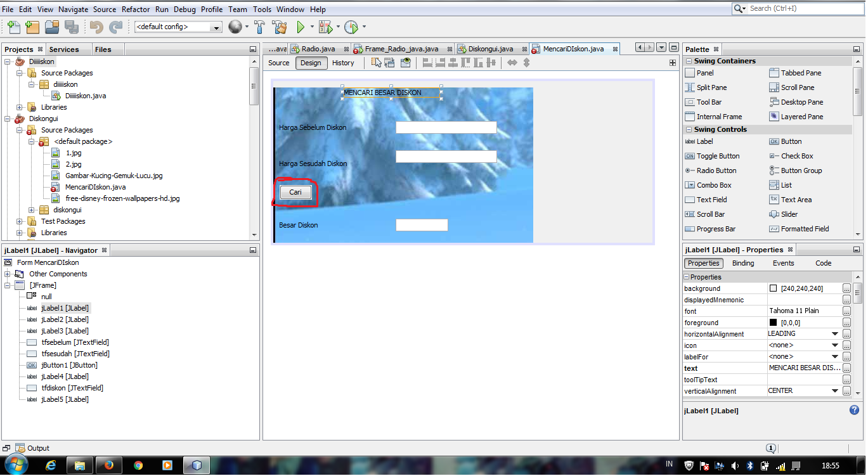Switch to the Services tab
This screenshot has height=476, width=868.
point(64,49)
